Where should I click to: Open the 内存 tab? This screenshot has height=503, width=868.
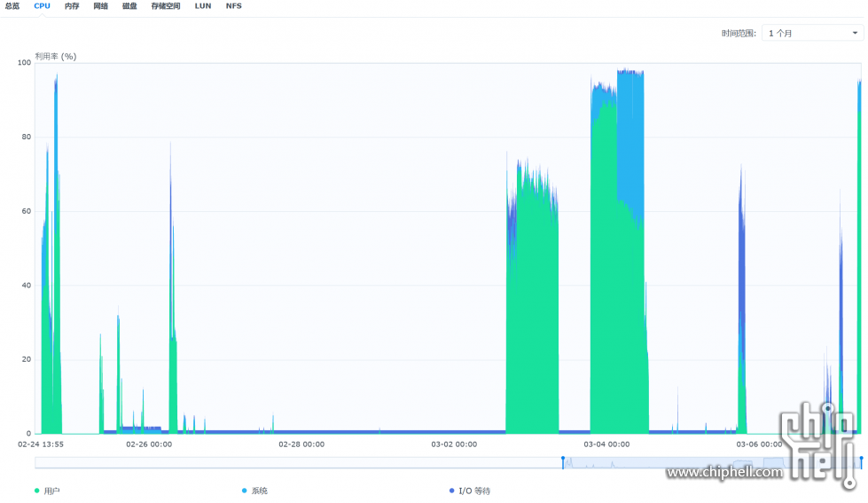pos(72,6)
